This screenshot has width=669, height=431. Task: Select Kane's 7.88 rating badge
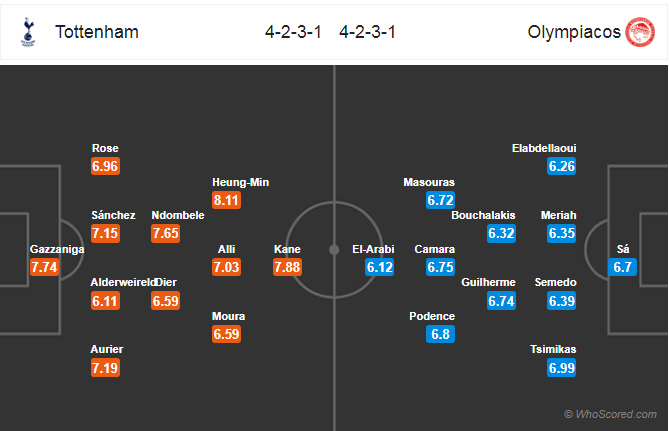tap(288, 267)
